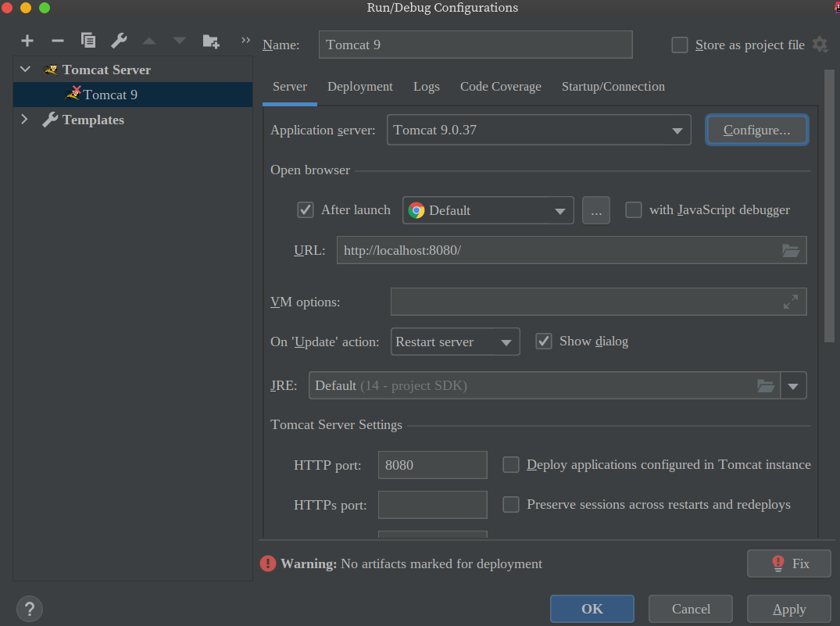The width and height of the screenshot is (840, 626).
Task: Open edit templates wrench icon in the toolbar
Action: (x=119, y=40)
